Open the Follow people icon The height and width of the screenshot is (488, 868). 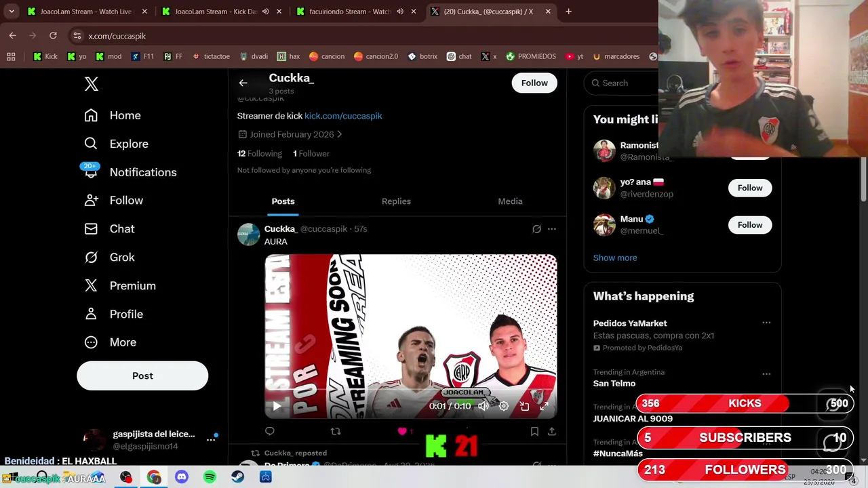click(91, 201)
